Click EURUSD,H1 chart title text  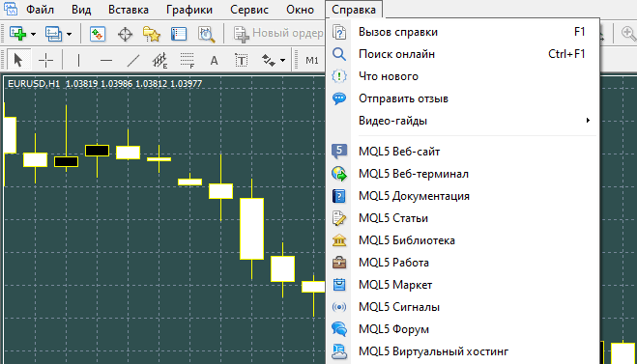click(x=34, y=84)
